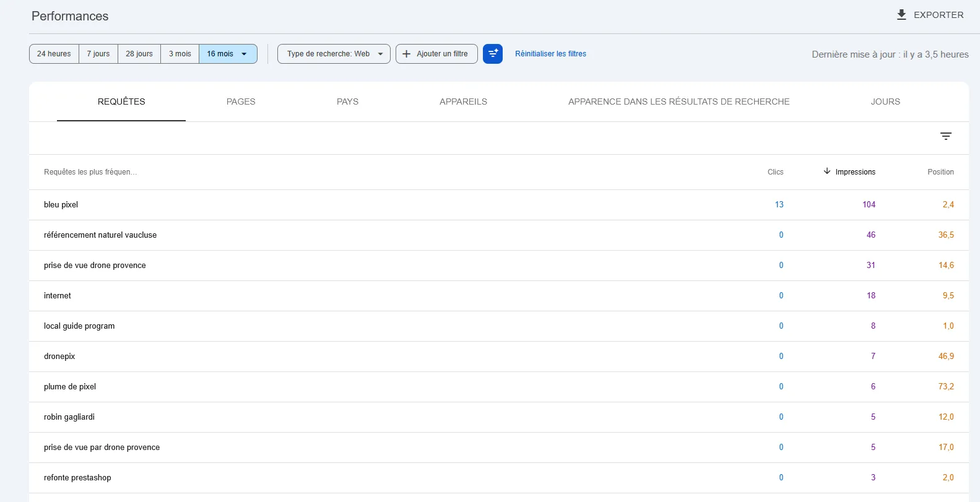Select the 'local guide program' query
The image size is (980, 502).
click(498, 326)
